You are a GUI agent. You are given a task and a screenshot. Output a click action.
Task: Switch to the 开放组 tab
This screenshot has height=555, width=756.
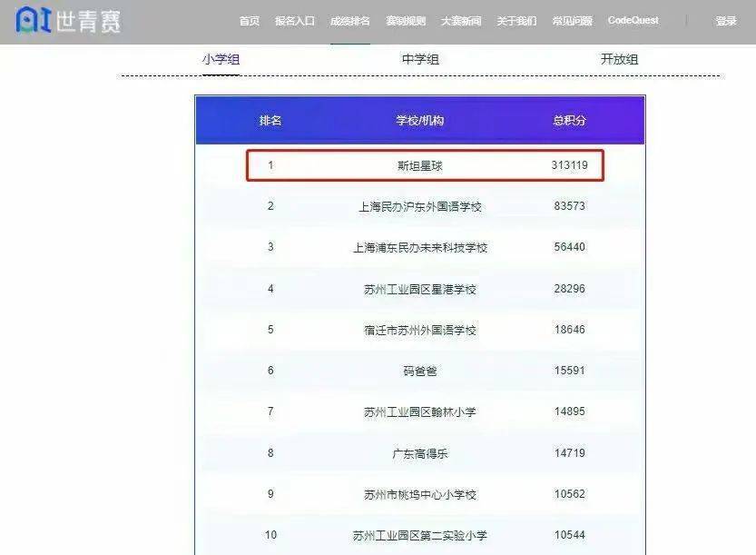coord(619,59)
